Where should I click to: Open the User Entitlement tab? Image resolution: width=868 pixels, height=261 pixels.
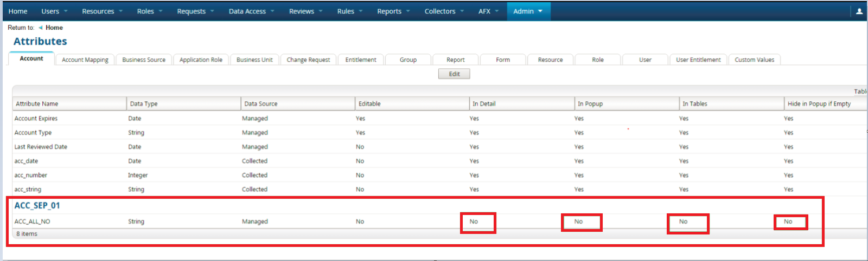coord(698,60)
